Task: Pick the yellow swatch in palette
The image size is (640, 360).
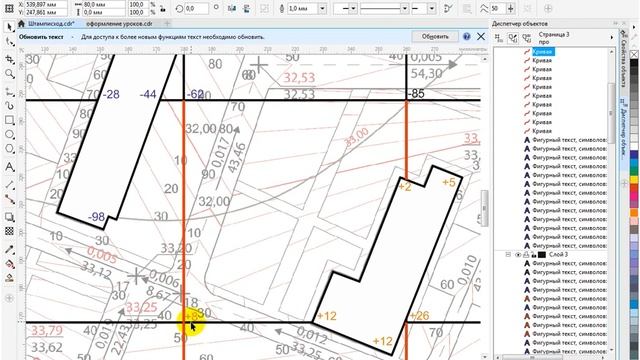Action: click(634, 179)
